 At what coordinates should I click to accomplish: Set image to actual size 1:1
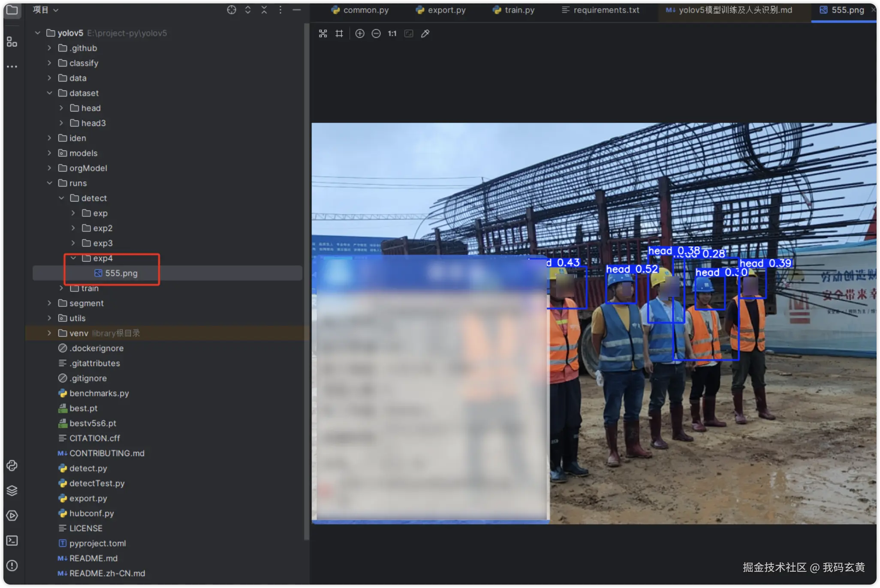[x=392, y=33]
